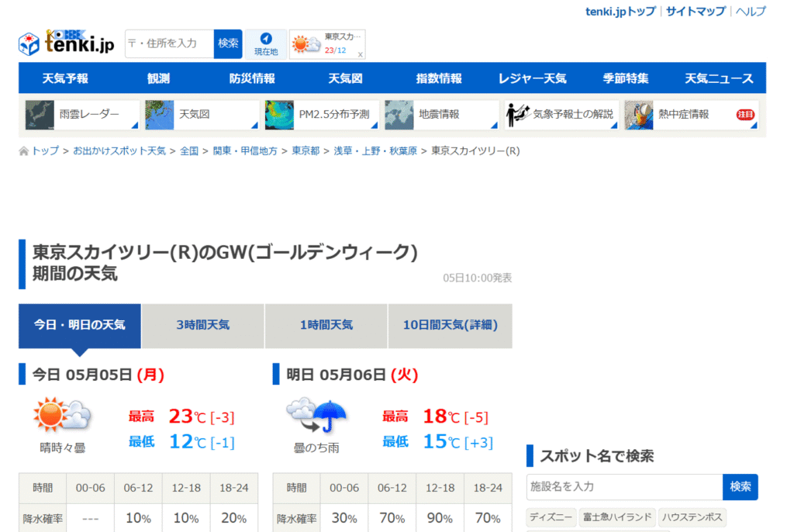Click the 全国 breadcrumb link

(x=189, y=151)
